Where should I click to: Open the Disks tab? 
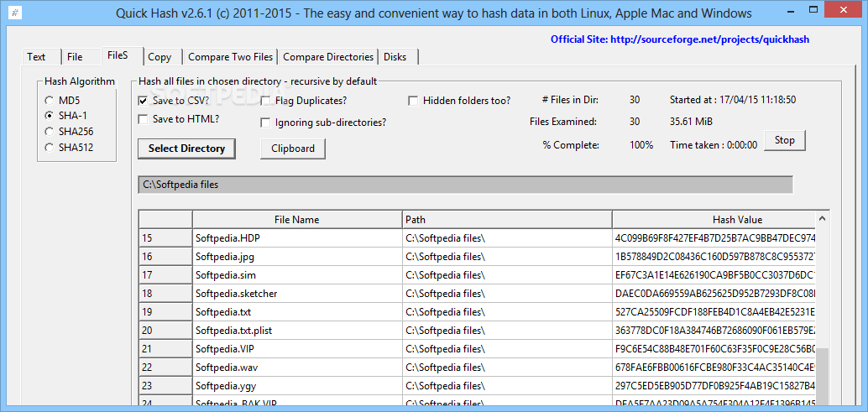tap(395, 57)
